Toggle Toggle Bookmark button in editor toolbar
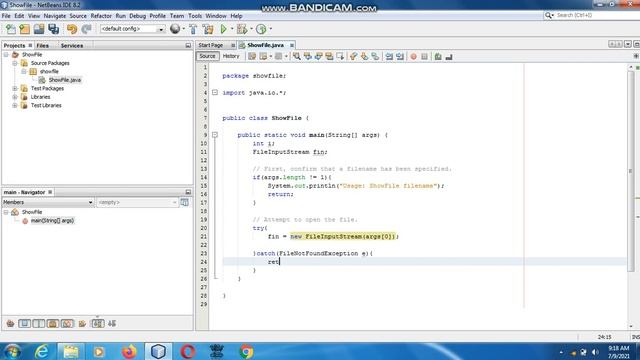The width and height of the screenshot is (640, 360). pos(375,57)
